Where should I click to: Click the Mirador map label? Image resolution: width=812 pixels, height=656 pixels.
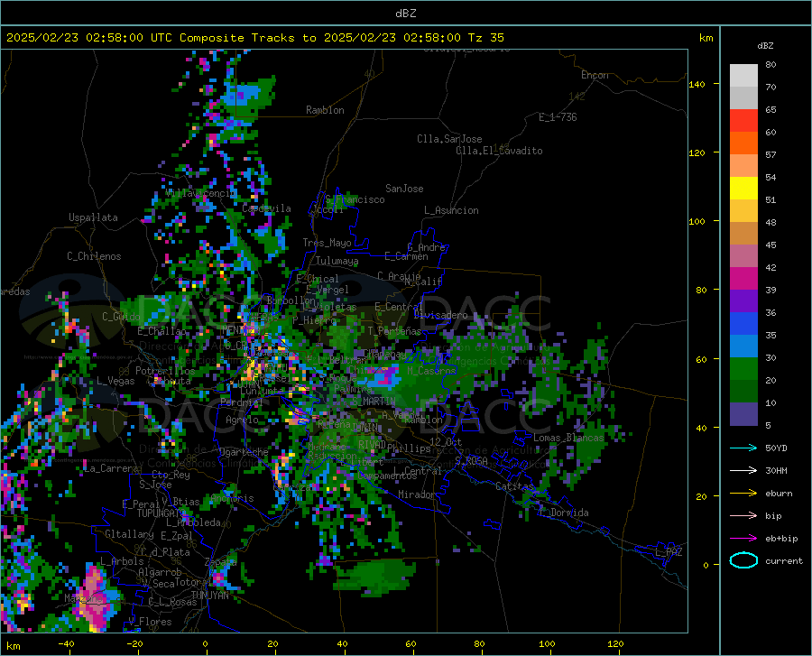[416, 494]
